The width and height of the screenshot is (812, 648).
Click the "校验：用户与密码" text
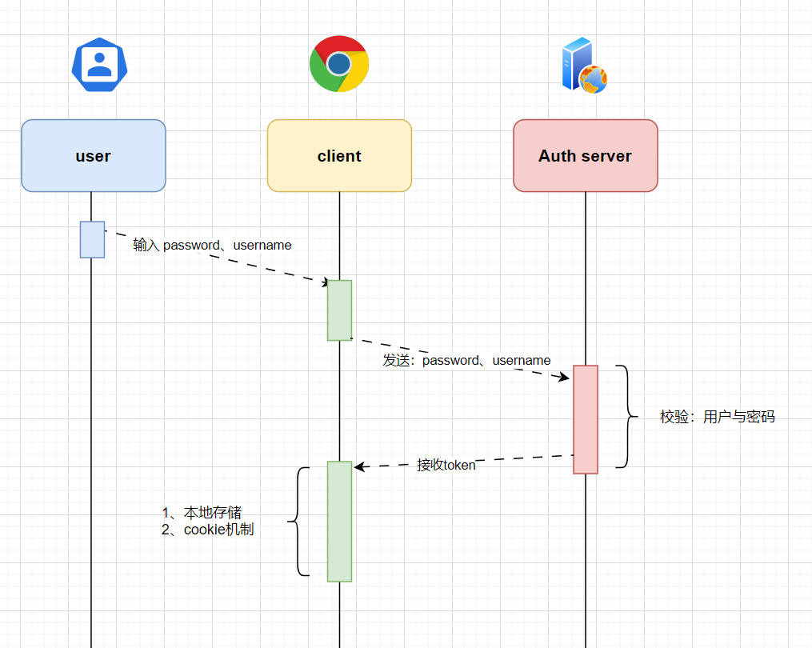717,417
